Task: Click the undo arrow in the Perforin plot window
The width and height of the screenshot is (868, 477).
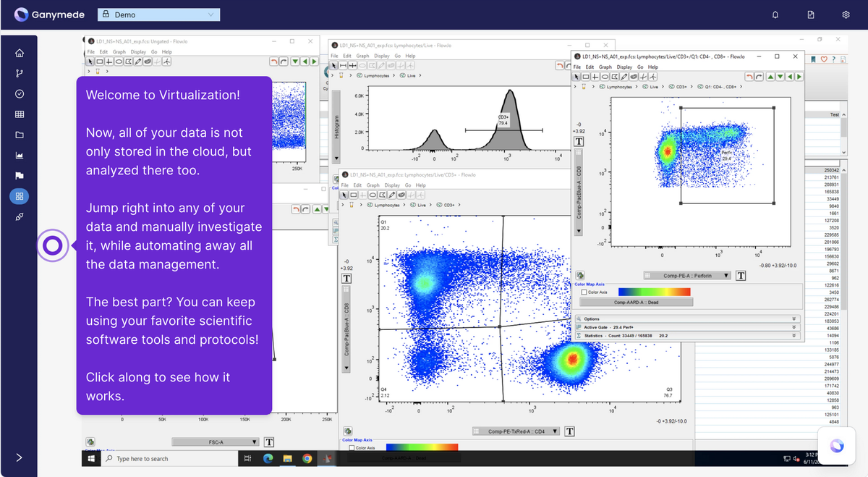Action: (750, 76)
